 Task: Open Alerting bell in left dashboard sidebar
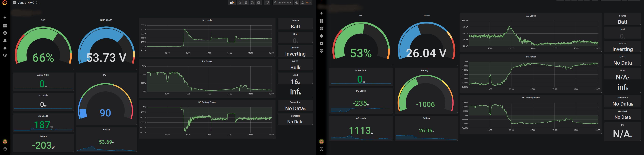(x=5, y=40)
